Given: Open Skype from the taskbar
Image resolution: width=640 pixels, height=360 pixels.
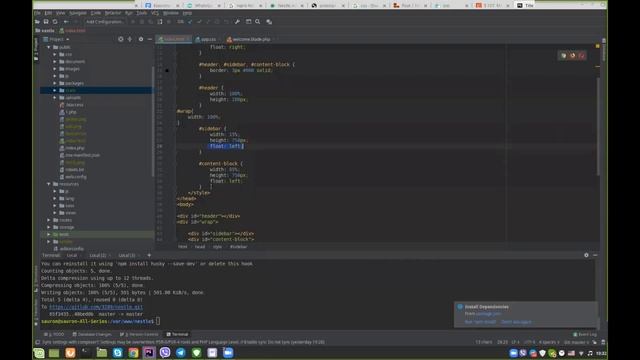Looking at the screenshot, I should coord(118,353).
